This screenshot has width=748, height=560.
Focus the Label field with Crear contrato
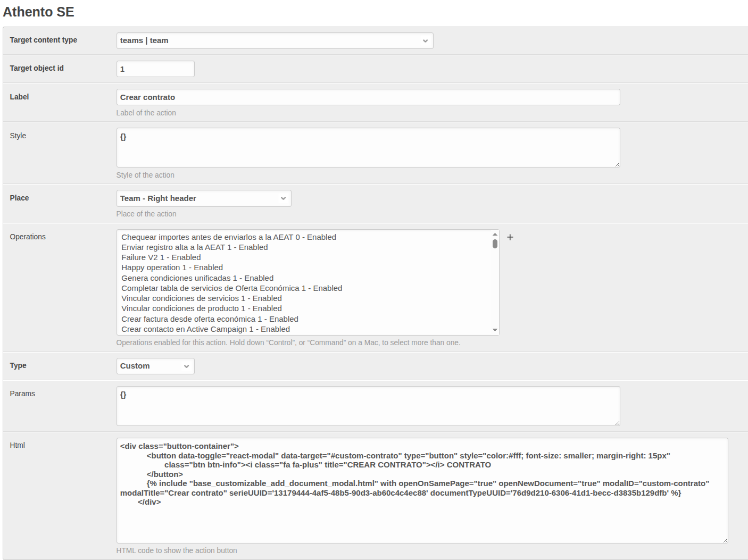click(x=368, y=97)
